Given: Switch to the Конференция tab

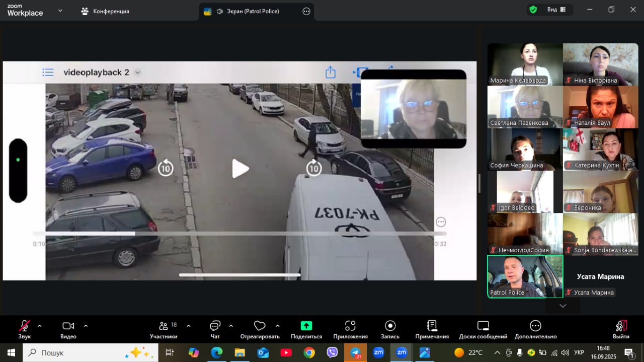Looking at the screenshot, I should pos(106,11).
